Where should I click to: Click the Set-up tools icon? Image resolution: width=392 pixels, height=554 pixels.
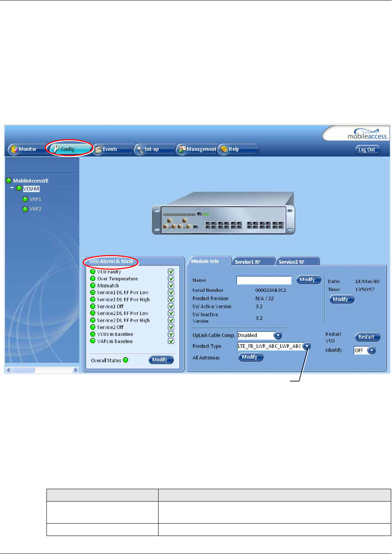tap(140, 149)
